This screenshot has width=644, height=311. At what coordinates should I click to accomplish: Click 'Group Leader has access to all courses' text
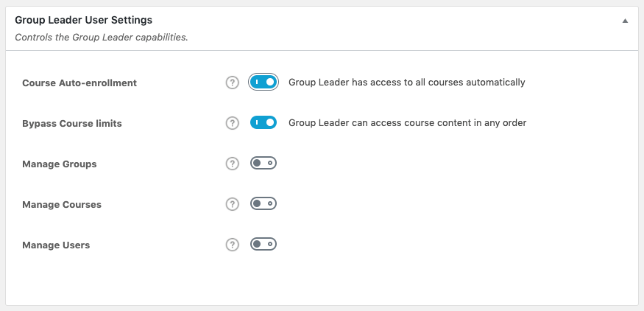[x=406, y=83]
